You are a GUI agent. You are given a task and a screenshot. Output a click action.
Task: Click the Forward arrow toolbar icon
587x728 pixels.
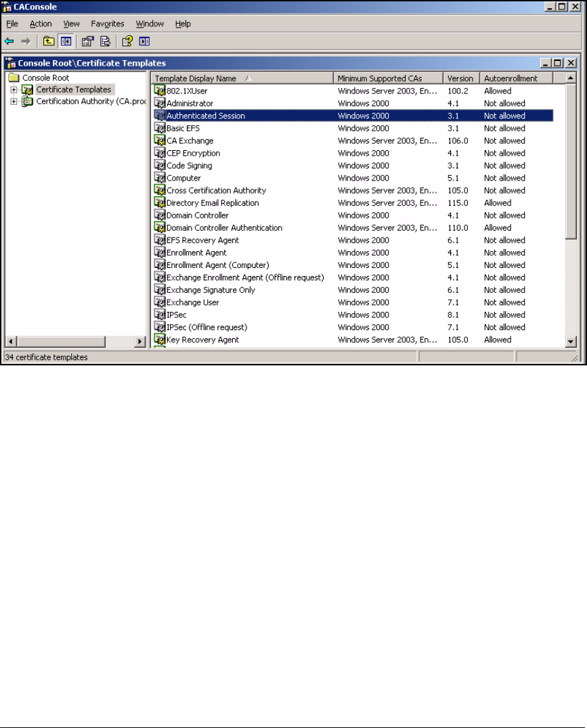[x=26, y=41]
